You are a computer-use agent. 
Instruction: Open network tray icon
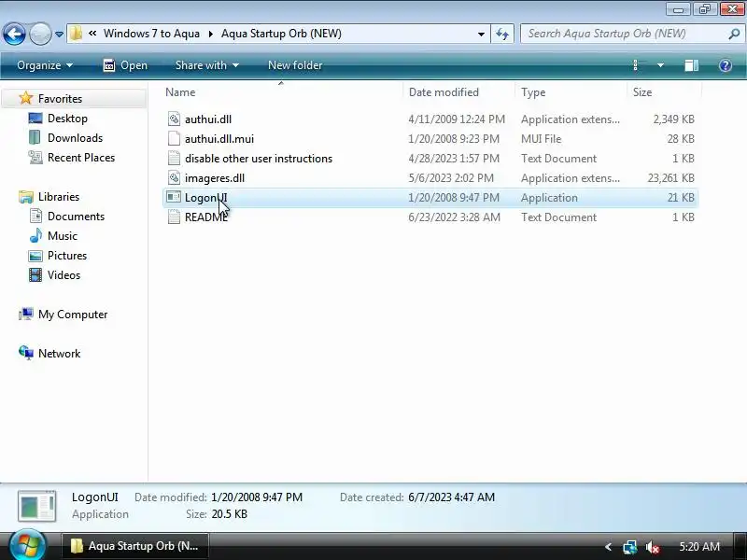629,547
